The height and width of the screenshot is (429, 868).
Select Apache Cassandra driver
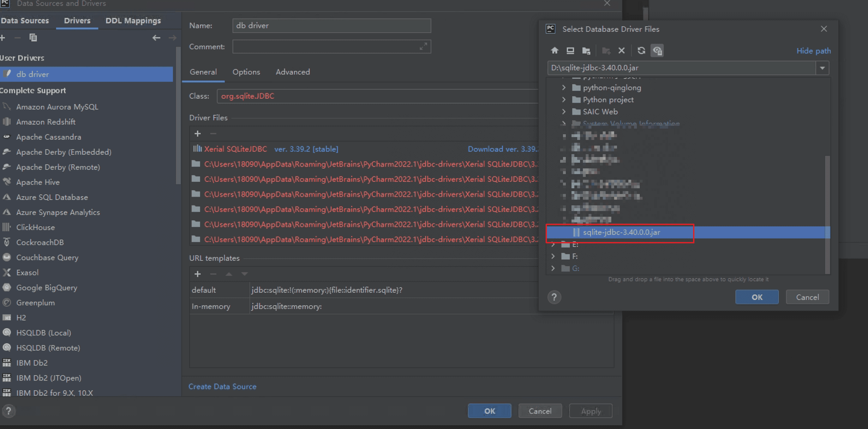point(49,137)
